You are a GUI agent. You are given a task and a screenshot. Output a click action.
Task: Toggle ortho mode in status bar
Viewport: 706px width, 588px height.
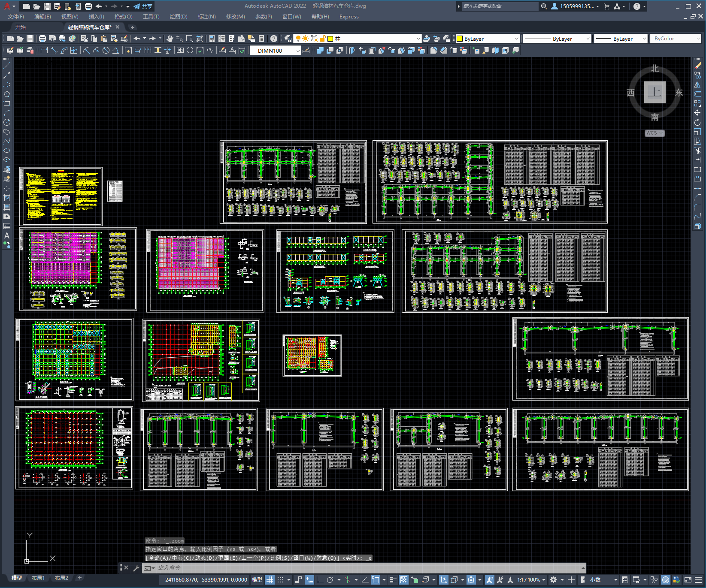click(x=320, y=580)
